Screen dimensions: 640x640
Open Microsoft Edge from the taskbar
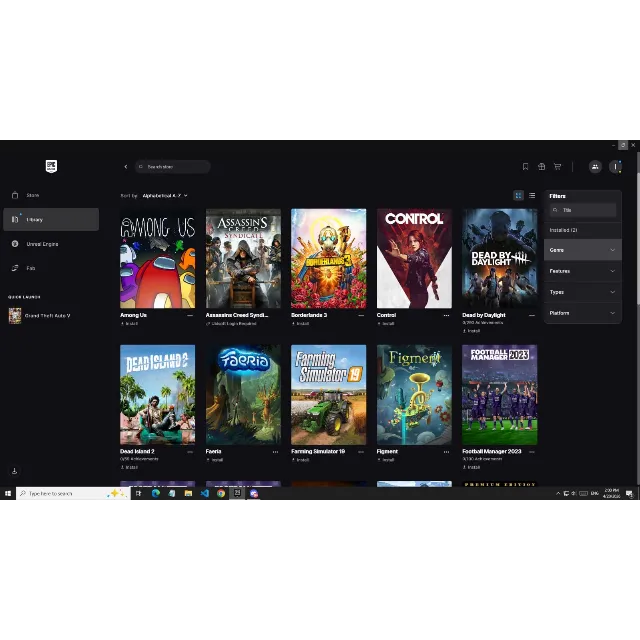(x=156, y=493)
